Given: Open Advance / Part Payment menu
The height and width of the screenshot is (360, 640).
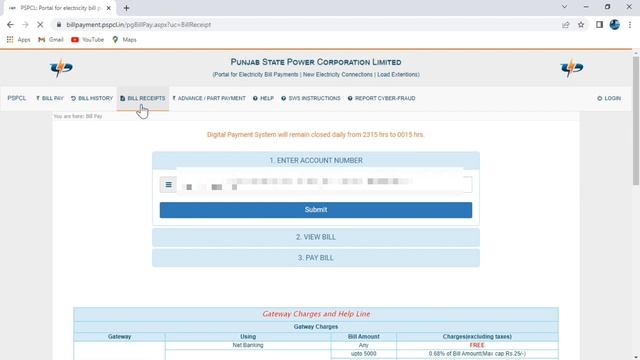Looking at the screenshot, I should pyautogui.click(x=209, y=98).
